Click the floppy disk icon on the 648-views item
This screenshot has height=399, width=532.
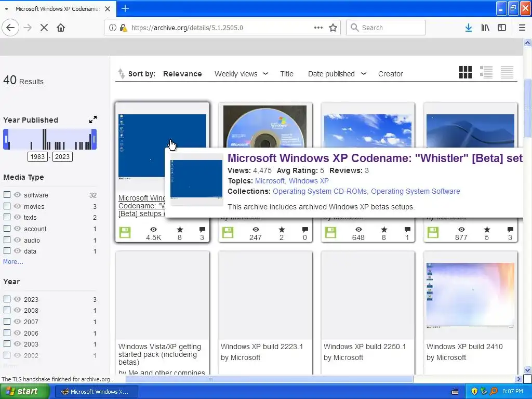point(330,232)
